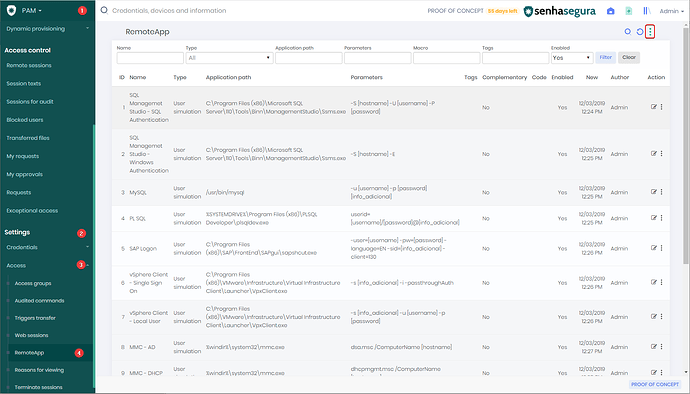The width and height of the screenshot is (690, 394).
Task: Open Transferred files menu item
Action: pyautogui.click(x=28, y=138)
